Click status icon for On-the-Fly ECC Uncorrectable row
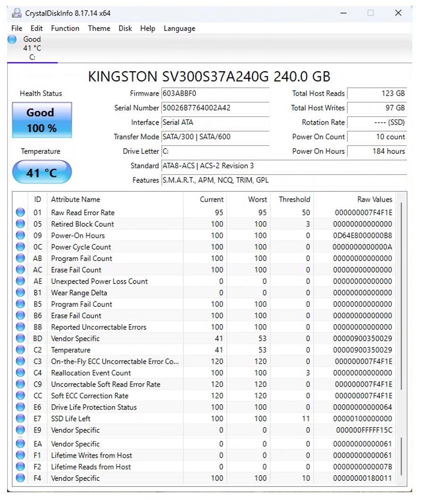The width and height of the screenshot is (424, 504). (x=20, y=361)
